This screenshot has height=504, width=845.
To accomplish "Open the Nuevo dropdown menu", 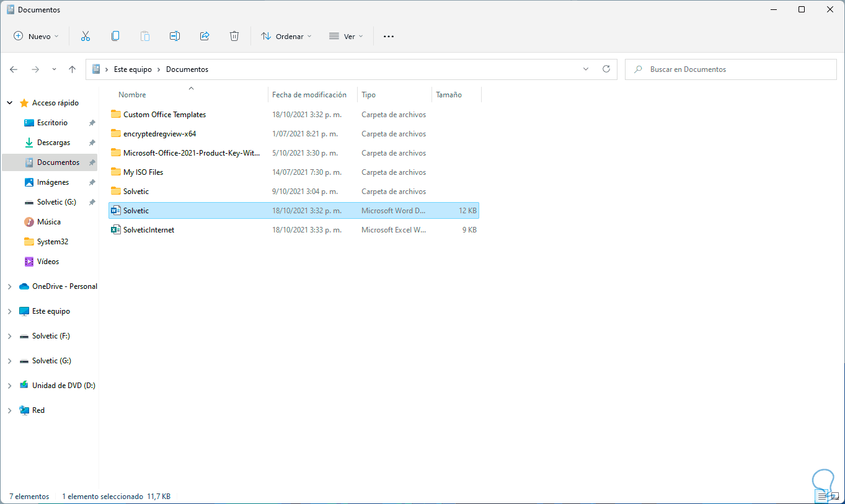I will click(36, 37).
